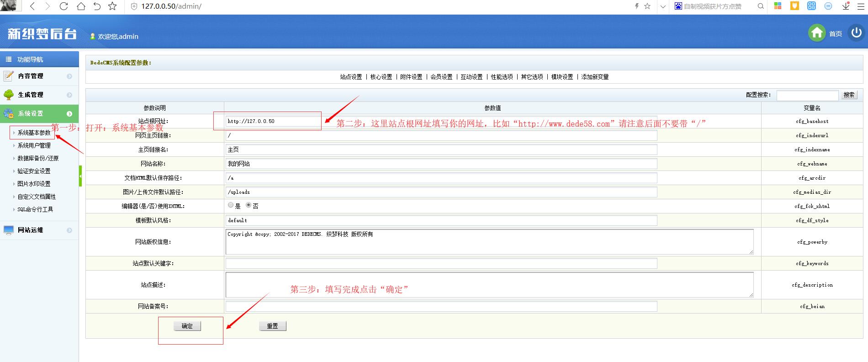
Task: Click the 确定 submit button
Action: click(187, 326)
